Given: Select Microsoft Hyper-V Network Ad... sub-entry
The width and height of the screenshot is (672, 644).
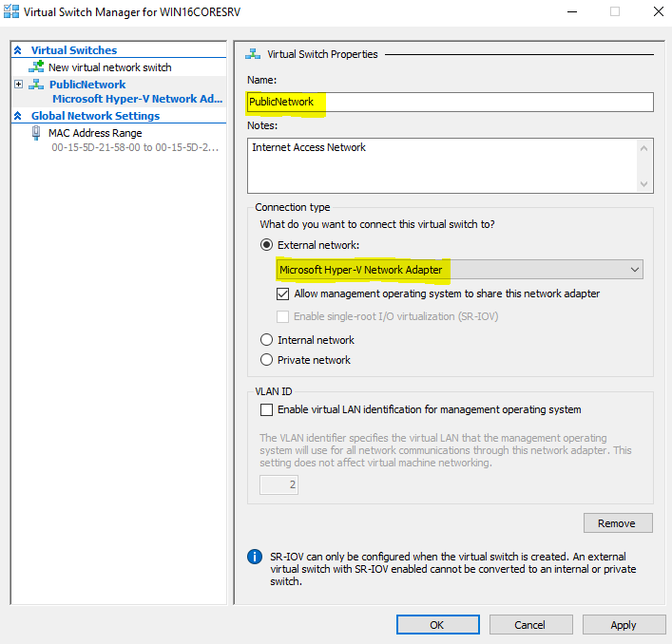Looking at the screenshot, I should (x=137, y=99).
